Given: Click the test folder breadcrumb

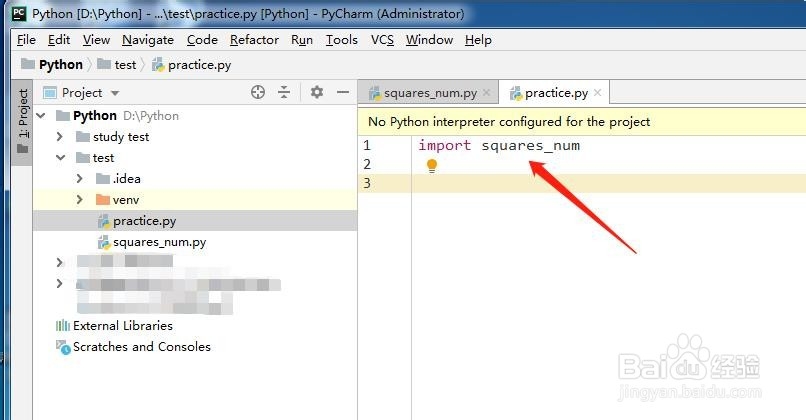Looking at the screenshot, I should [117, 64].
